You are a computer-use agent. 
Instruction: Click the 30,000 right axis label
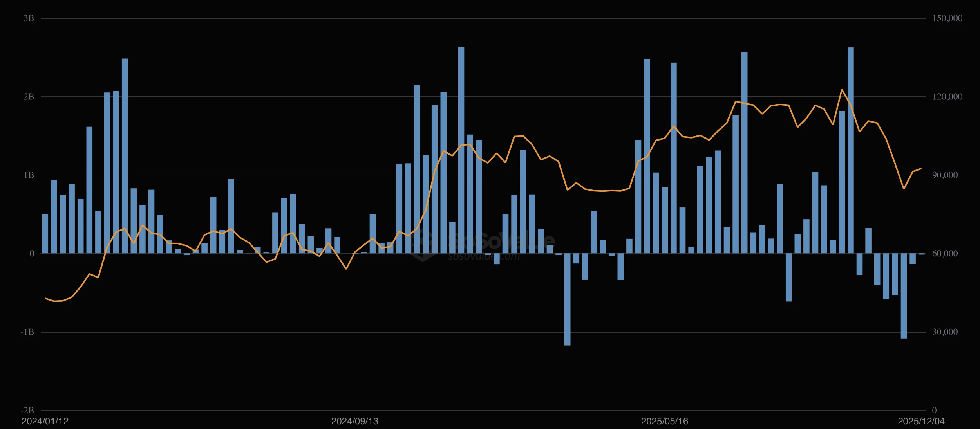click(945, 332)
